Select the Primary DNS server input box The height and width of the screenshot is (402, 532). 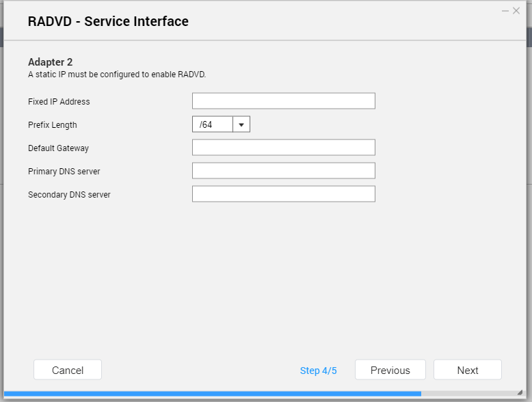(284, 171)
